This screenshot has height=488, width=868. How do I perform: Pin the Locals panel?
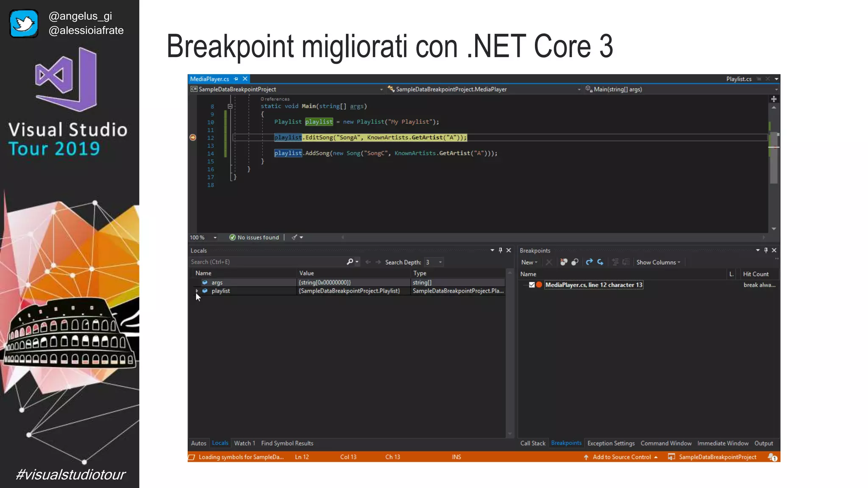[501, 250]
